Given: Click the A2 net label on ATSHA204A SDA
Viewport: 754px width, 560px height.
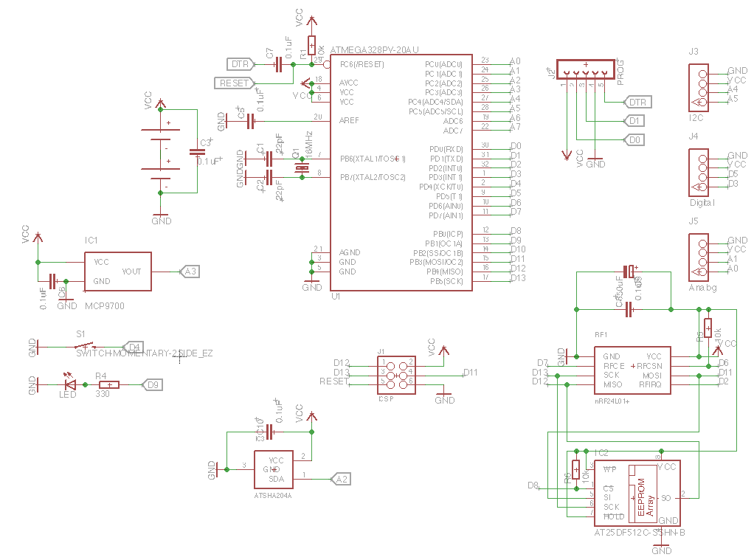Looking at the screenshot, I should [341, 479].
